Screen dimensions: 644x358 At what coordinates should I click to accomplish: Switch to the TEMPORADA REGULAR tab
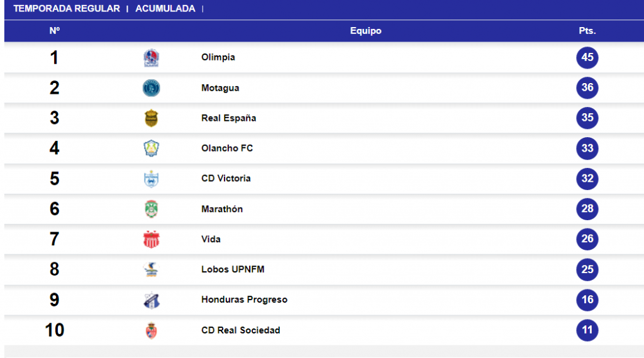pos(67,9)
